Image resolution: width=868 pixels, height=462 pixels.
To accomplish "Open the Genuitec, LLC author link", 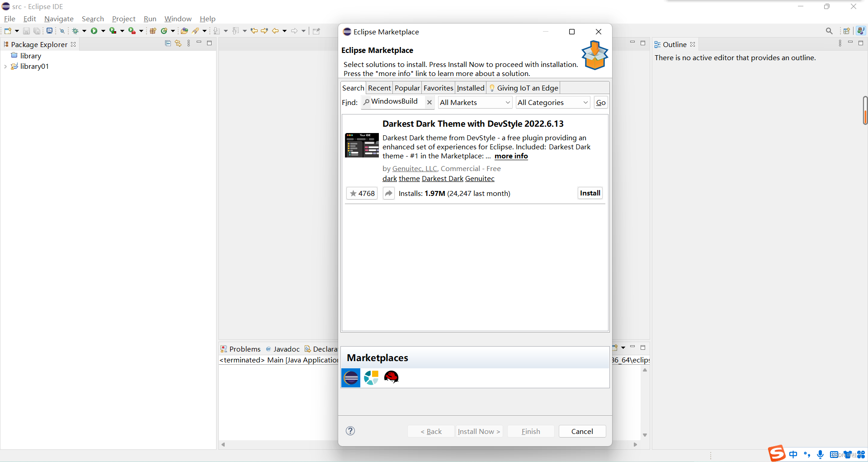I will [x=415, y=168].
